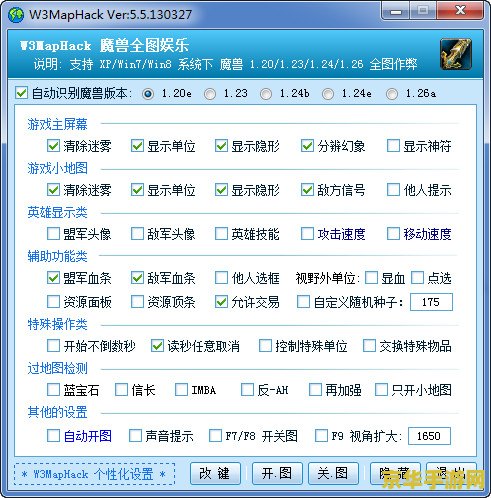Enable the 反-AH checkbox
This screenshot has width=491, height=498.
247,390
